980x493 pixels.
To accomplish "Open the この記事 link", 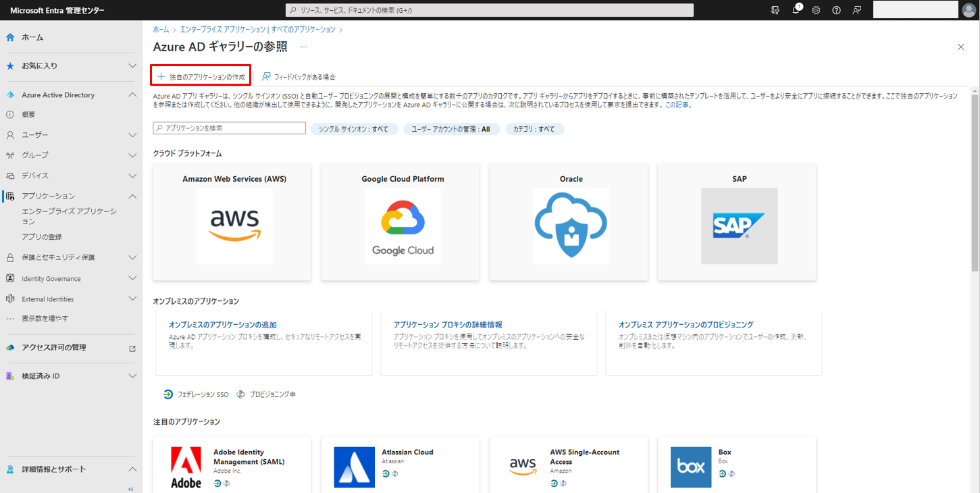I will pyautogui.click(x=677, y=105).
